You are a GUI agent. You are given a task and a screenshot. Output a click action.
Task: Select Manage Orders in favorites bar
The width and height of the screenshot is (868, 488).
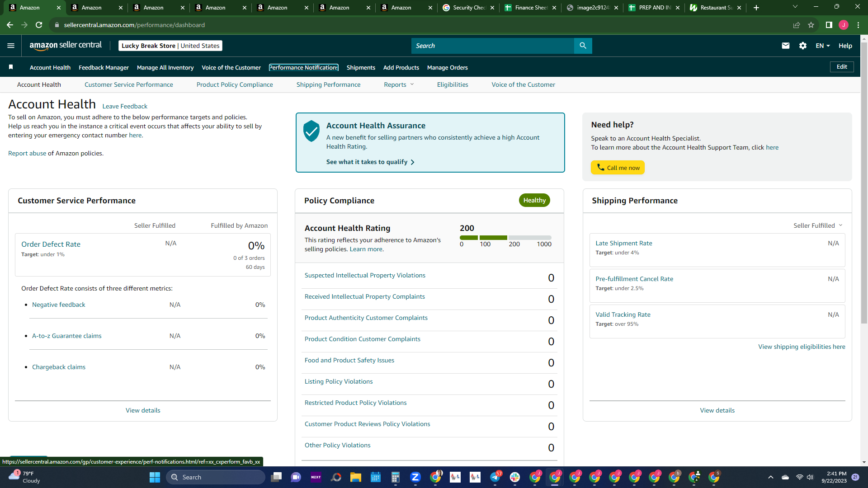pyautogui.click(x=448, y=67)
